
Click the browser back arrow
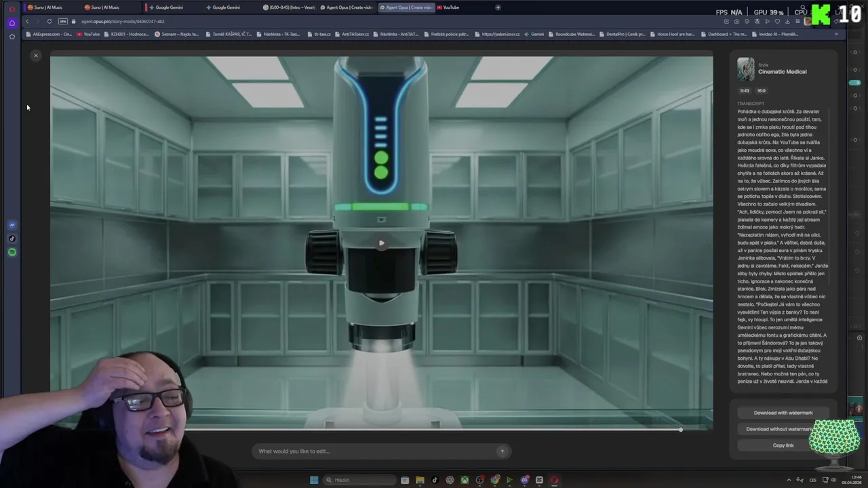[x=27, y=21]
